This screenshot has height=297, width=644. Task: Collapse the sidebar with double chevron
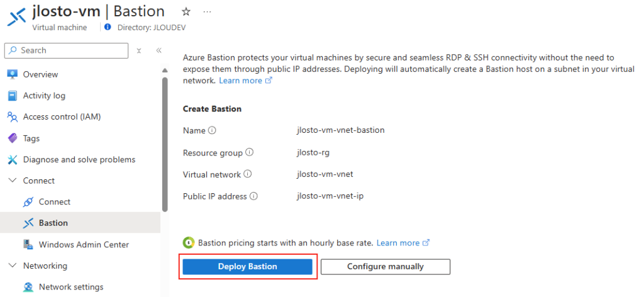click(159, 50)
